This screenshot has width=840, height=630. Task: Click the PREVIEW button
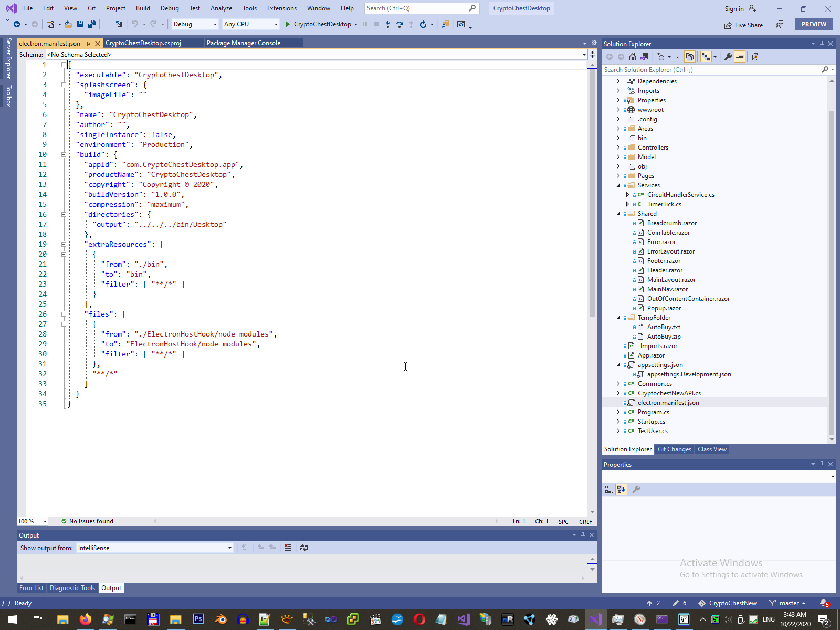814,24
